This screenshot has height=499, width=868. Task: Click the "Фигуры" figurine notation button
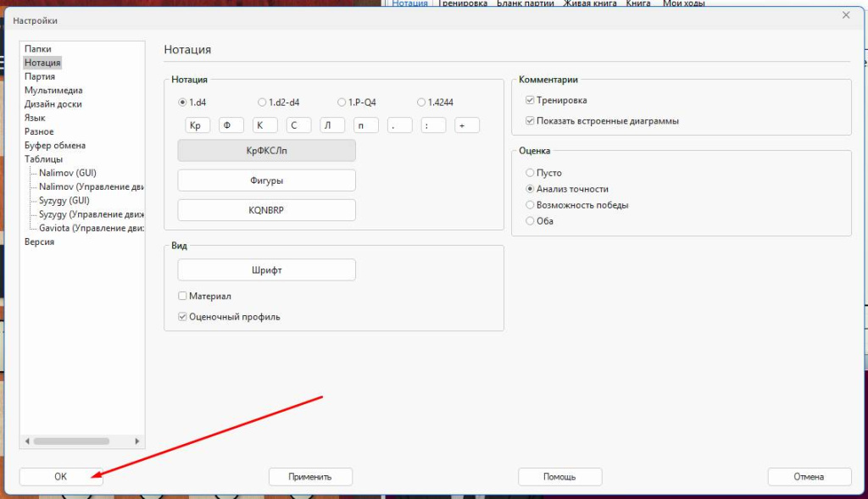[265, 180]
